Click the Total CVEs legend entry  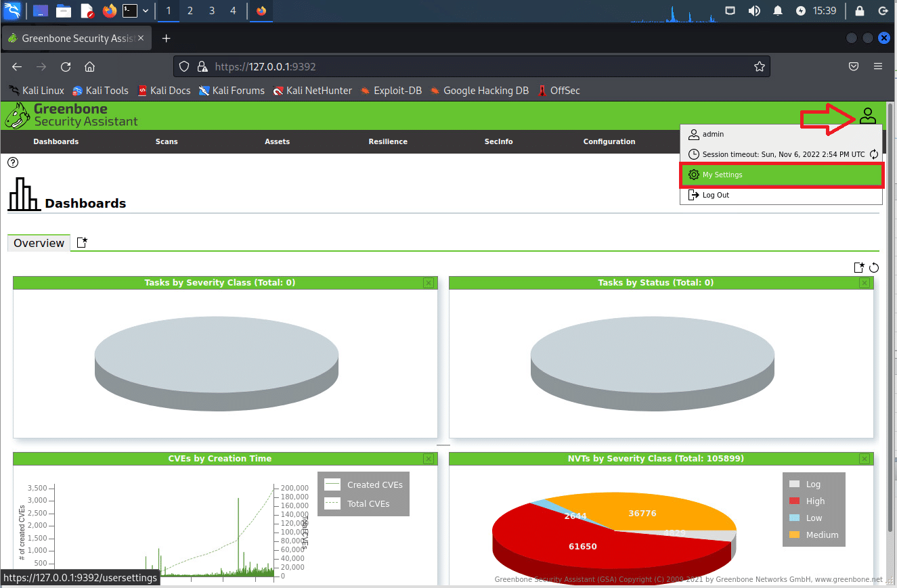(357, 503)
